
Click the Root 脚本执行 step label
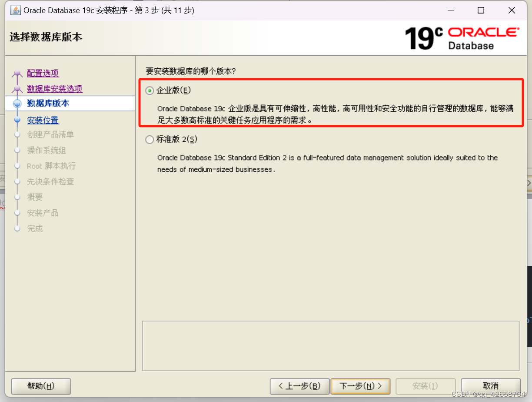click(51, 166)
